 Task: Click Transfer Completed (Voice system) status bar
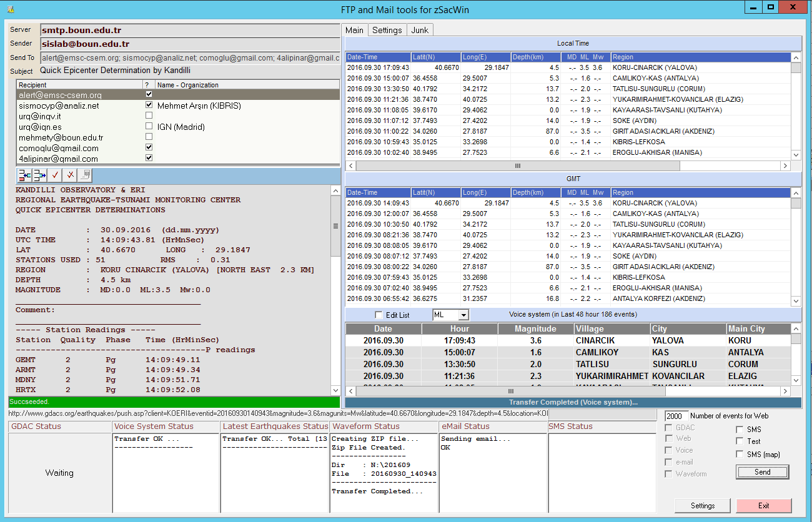coord(573,403)
